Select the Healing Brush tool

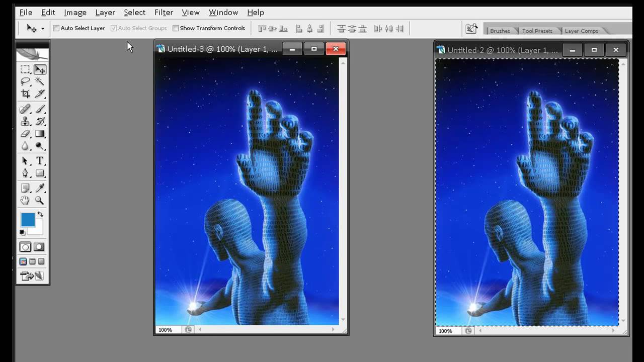(x=25, y=109)
